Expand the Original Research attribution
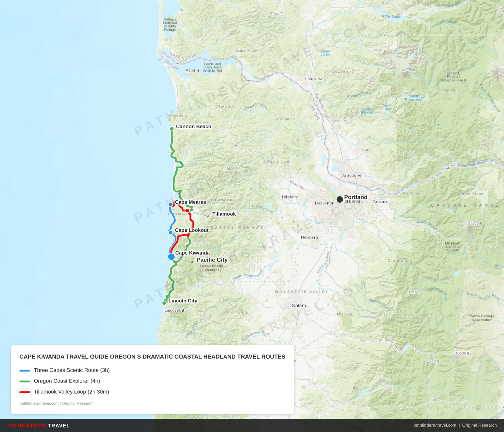This screenshot has height=432, width=504. [x=476, y=425]
